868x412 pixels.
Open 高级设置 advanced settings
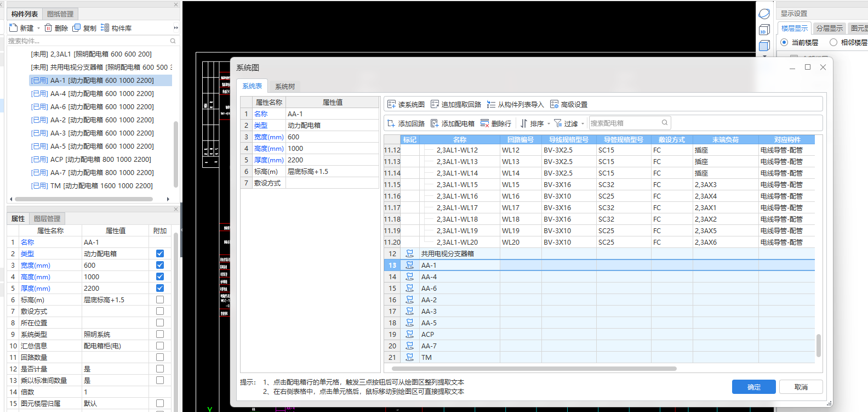coord(569,104)
